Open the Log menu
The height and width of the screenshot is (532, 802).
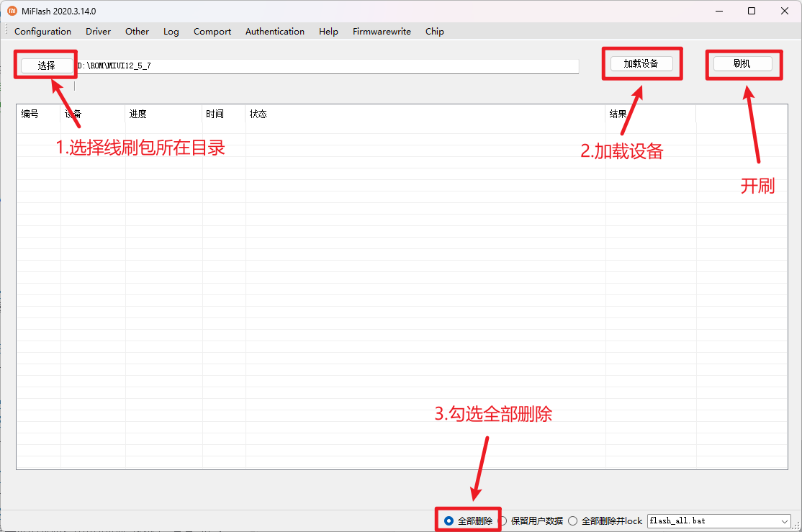point(171,32)
